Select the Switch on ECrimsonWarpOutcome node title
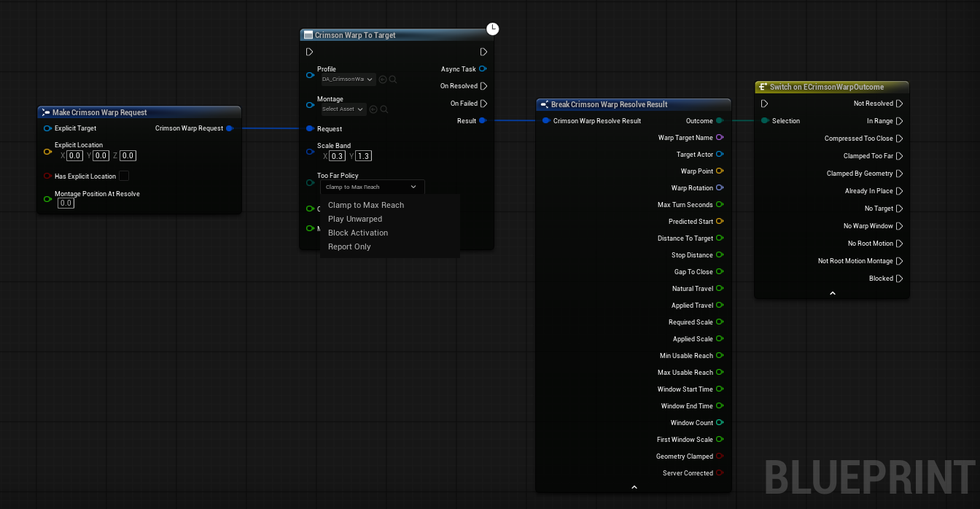The height and width of the screenshot is (509, 980). click(x=827, y=87)
